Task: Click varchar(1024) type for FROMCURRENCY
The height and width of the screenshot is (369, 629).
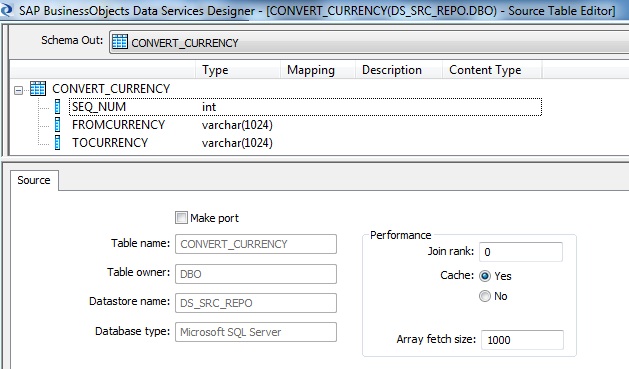Action: click(237, 125)
